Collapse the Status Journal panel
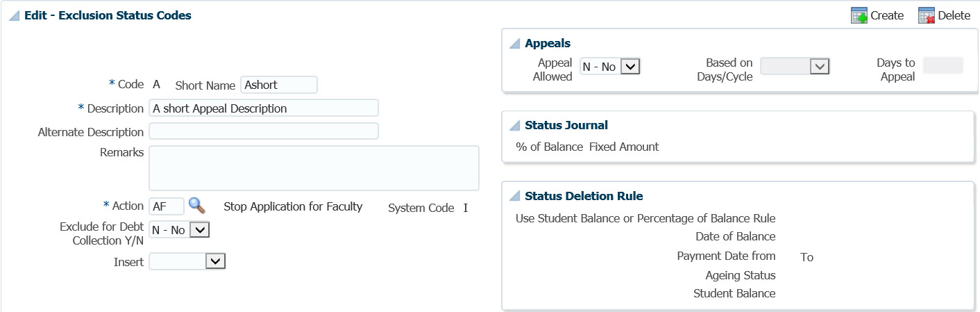This screenshot has height=312, width=980. (x=515, y=126)
